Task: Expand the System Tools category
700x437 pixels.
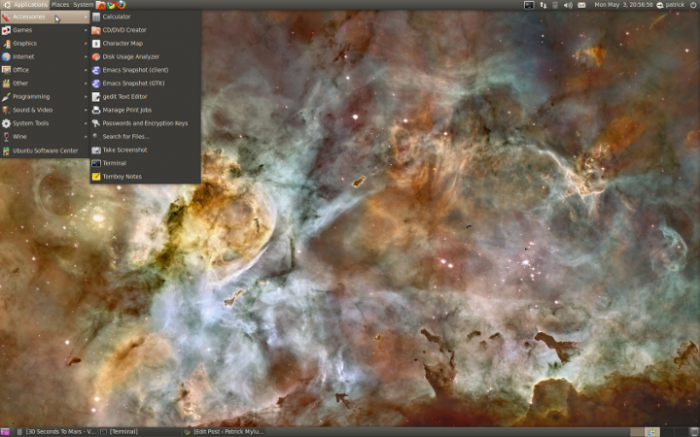Action: point(45,123)
